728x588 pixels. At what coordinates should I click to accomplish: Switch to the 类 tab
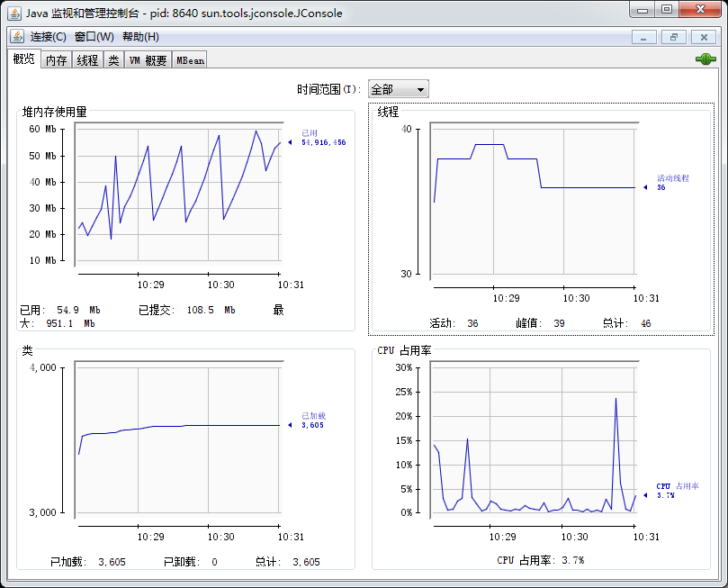[113, 60]
